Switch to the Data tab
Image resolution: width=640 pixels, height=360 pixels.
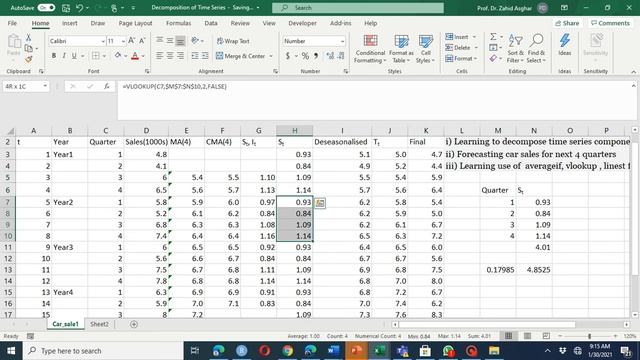[211, 23]
